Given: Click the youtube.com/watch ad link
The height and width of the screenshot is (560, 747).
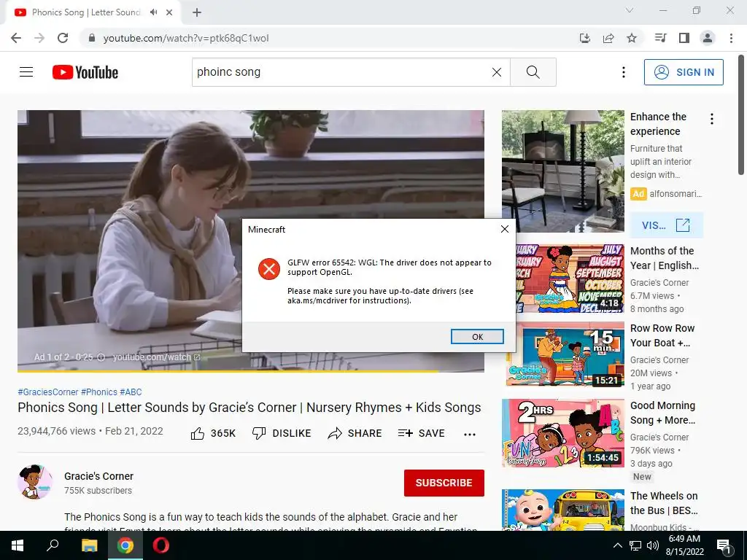Looking at the screenshot, I should (x=156, y=357).
